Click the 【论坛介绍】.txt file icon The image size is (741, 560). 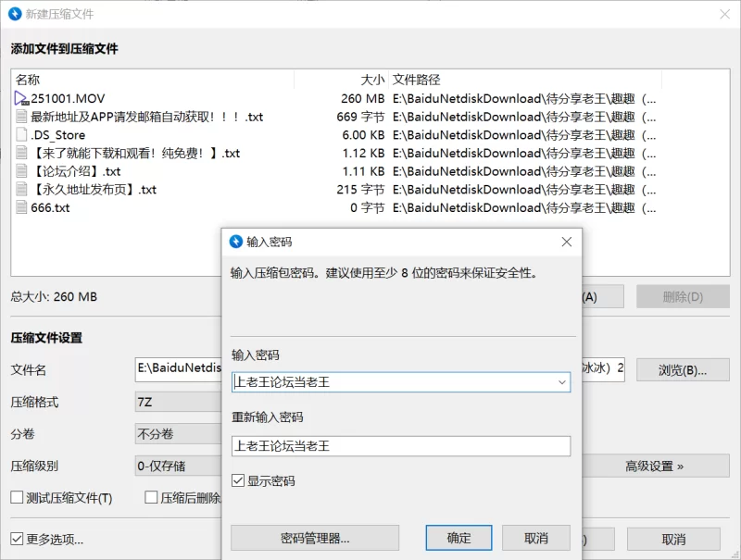pyautogui.click(x=22, y=171)
